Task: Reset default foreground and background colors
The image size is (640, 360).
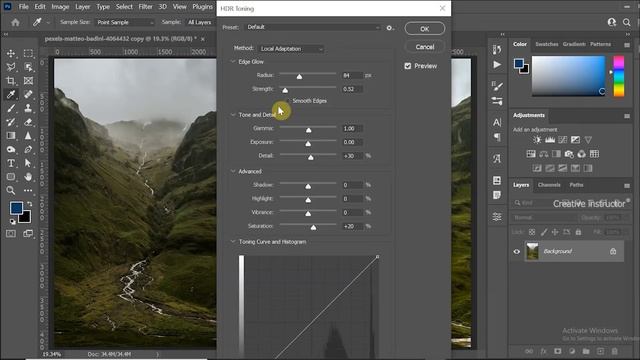Action: click(13, 222)
